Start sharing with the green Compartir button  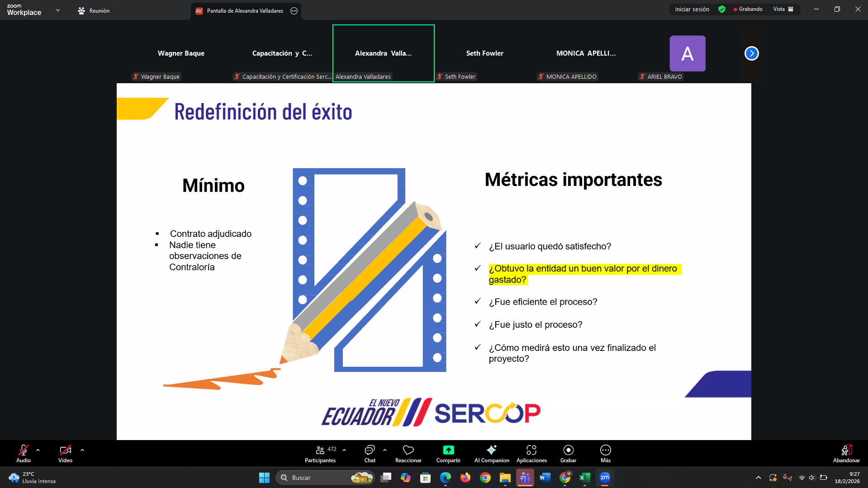pyautogui.click(x=448, y=450)
